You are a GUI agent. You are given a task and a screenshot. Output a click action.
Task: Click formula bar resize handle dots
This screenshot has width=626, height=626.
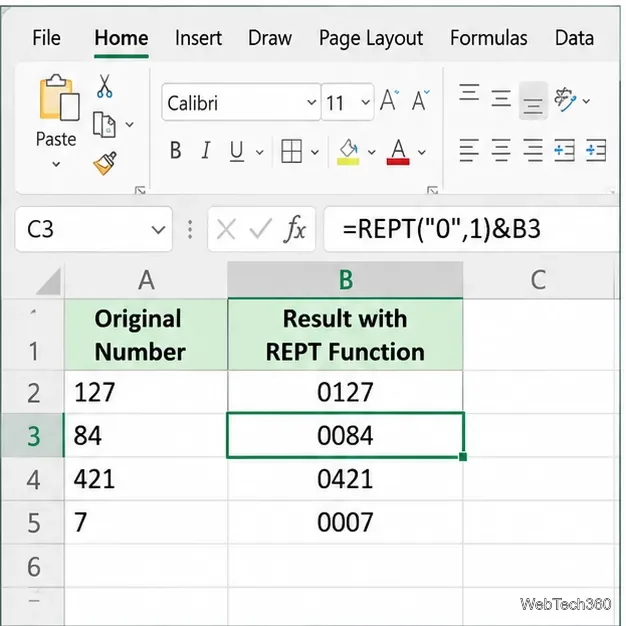coord(190,230)
